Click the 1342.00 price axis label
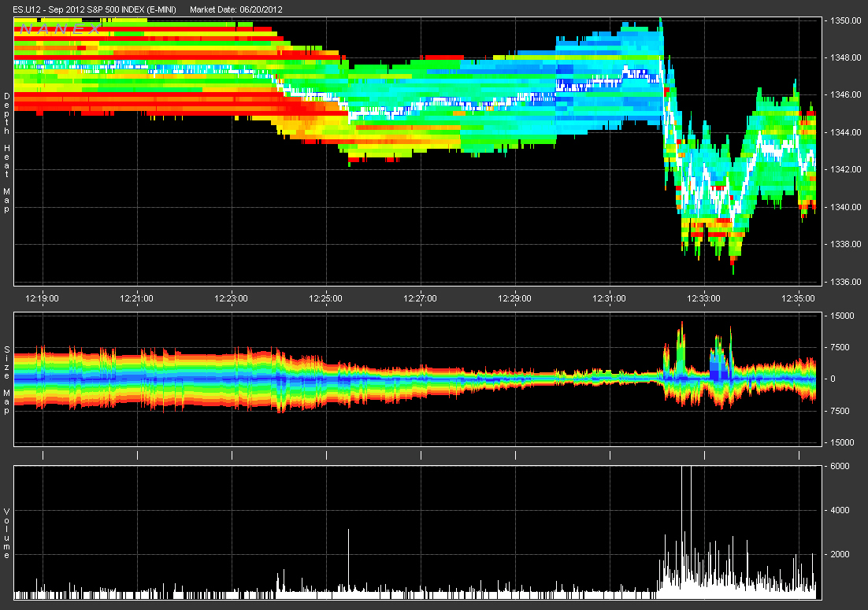 coord(846,169)
